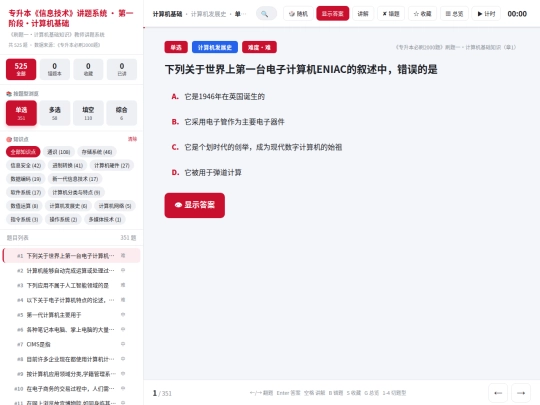Filter by 软件系统 (17) chip

pos(26,193)
